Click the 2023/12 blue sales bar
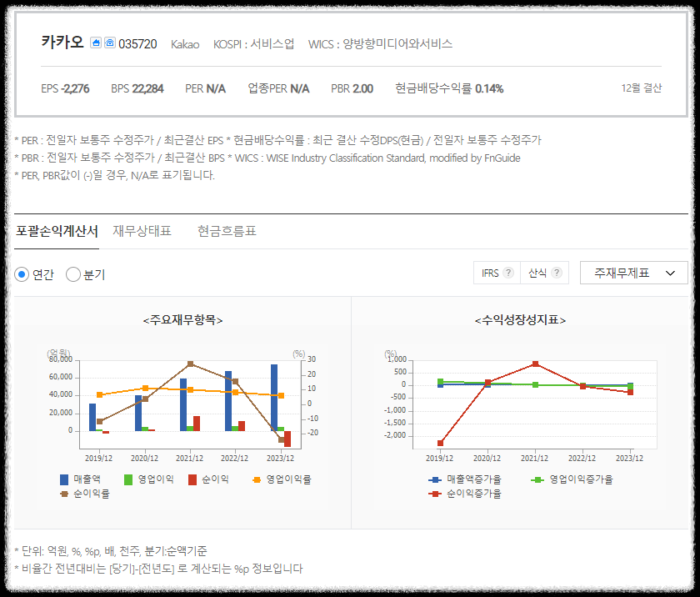This screenshot has height=597, width=700. 274,398
